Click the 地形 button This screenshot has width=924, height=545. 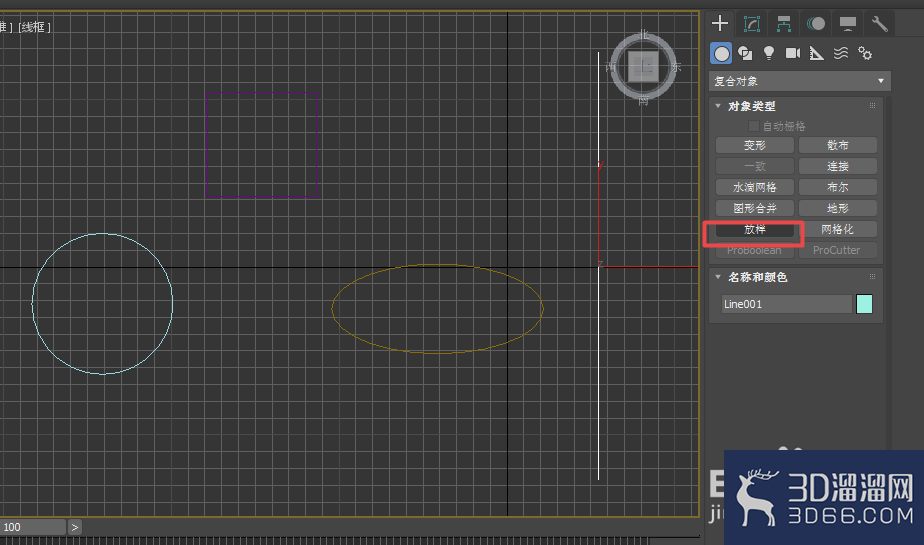837,209
